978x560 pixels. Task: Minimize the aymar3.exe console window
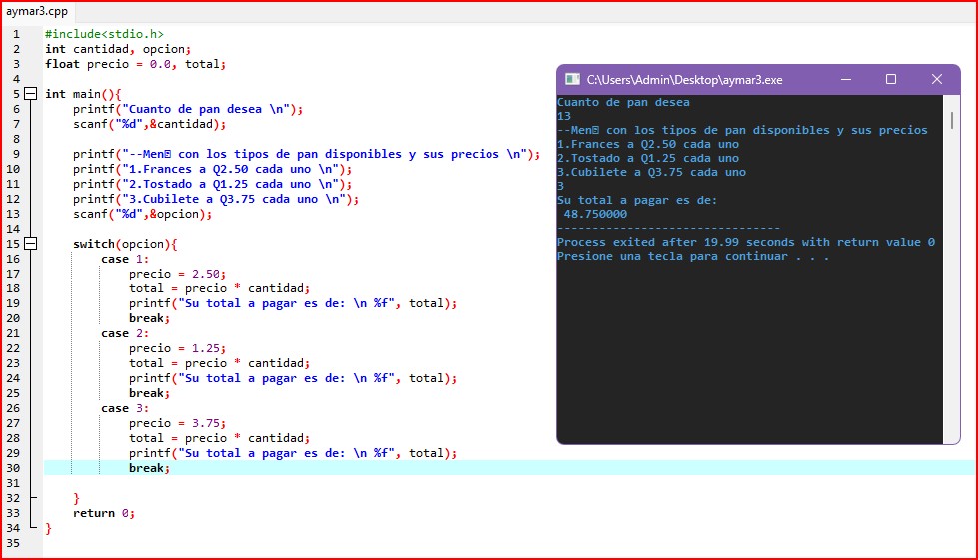pyautogui.click(x=845, y=79)
